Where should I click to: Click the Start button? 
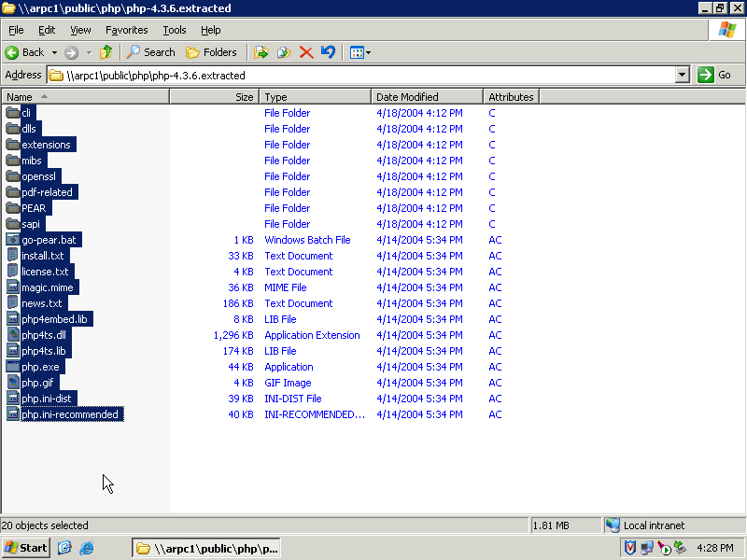point(25,548)
